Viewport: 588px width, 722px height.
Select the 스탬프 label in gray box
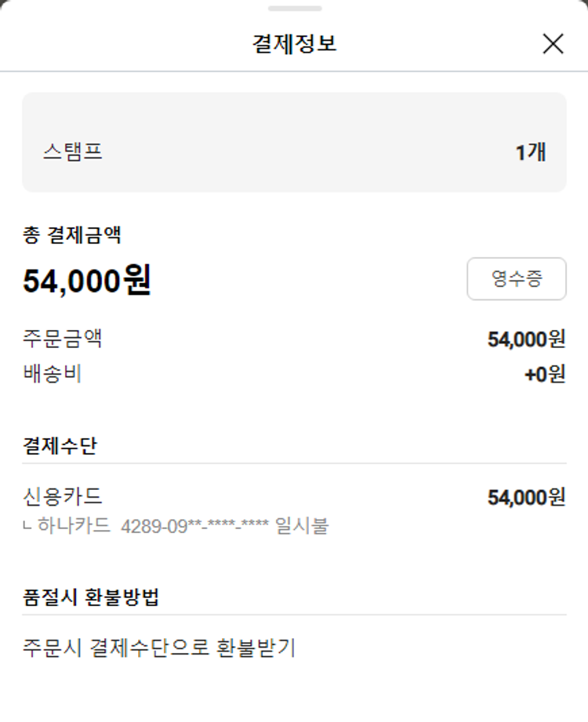73,151
